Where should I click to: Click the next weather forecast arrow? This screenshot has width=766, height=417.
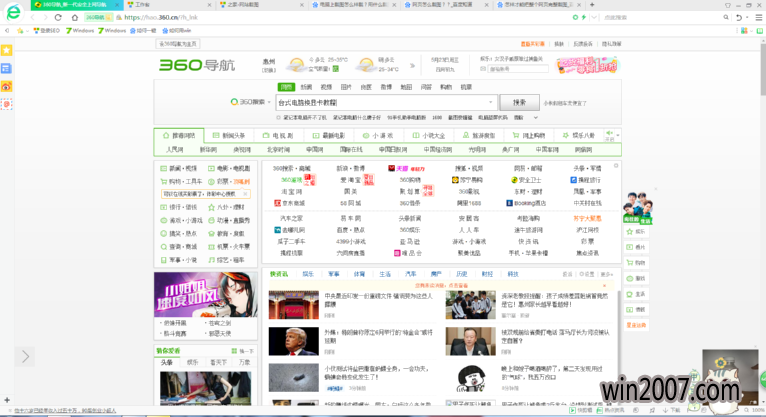click(412, 65)
